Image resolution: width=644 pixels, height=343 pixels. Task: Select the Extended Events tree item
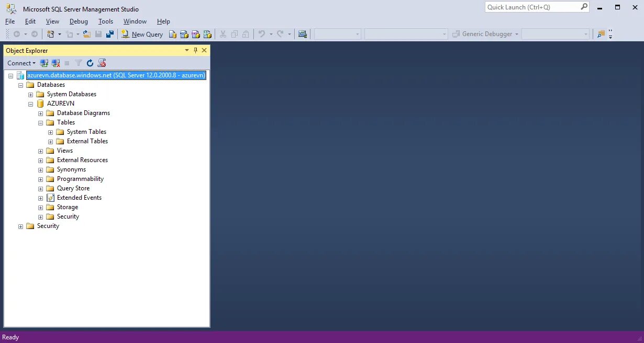(x=79, y=198)
